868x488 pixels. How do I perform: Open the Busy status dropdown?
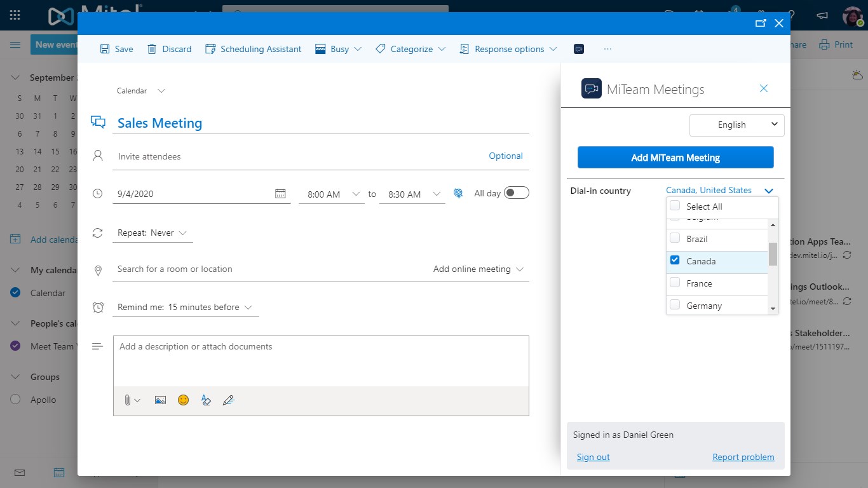(x=339, y=49)
